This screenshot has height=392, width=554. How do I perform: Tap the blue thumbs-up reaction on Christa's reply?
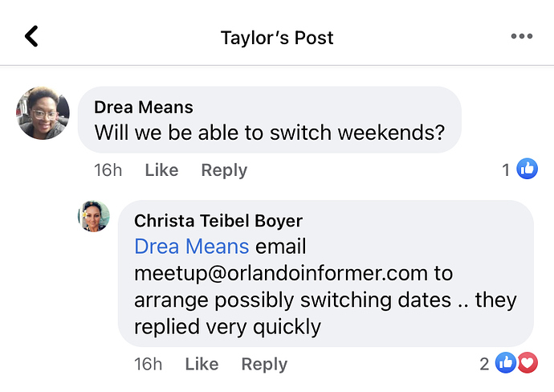(x=505, y=364)
